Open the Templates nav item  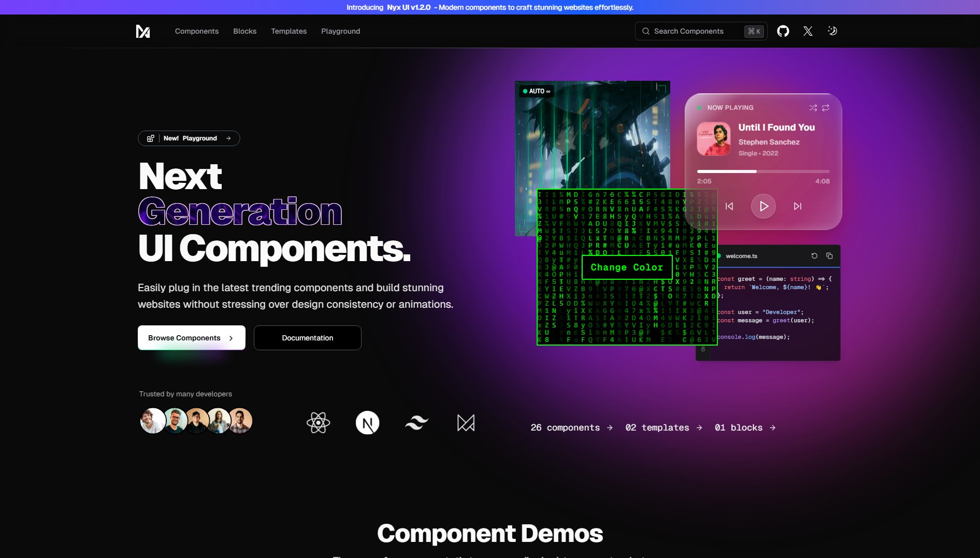(x=289, y=31)
